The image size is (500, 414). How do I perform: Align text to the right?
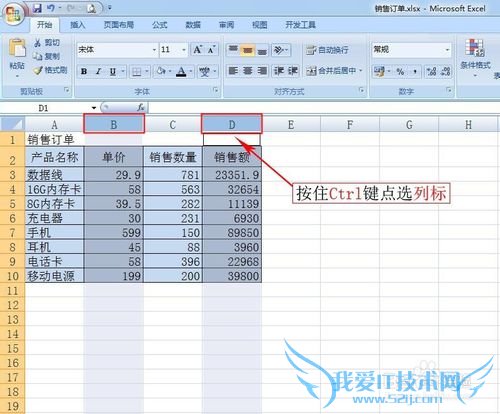coord(262,71)
